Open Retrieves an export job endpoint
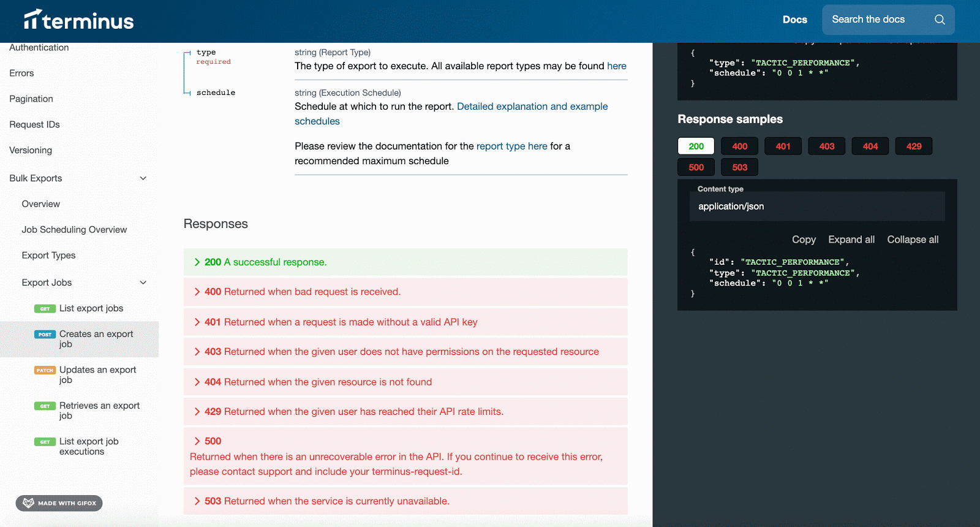This screenshot has height=527, width=980. [x=99, y=411]
